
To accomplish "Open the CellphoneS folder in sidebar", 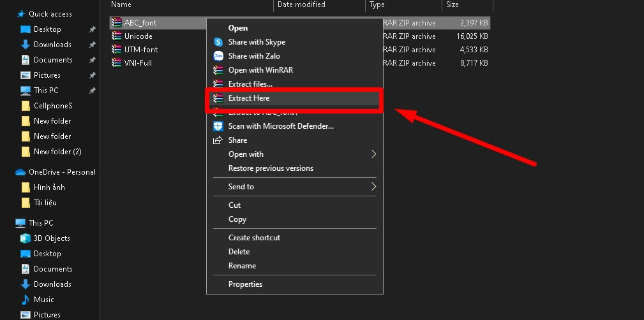I will [x=53, y=106].
